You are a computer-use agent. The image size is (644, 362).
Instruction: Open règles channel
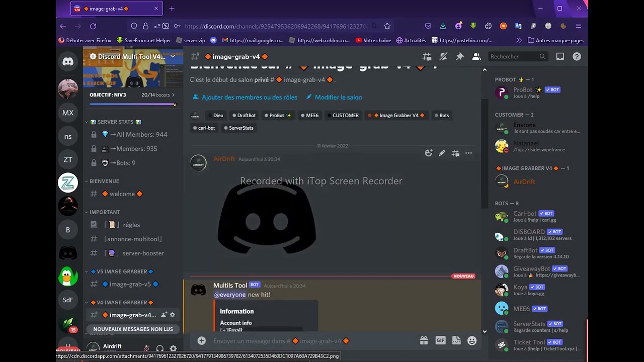[x=133, y=225]
